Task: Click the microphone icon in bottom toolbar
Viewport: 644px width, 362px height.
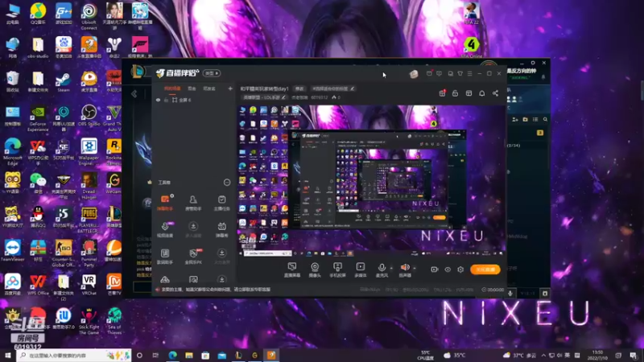Action: [x=382, y=269]
